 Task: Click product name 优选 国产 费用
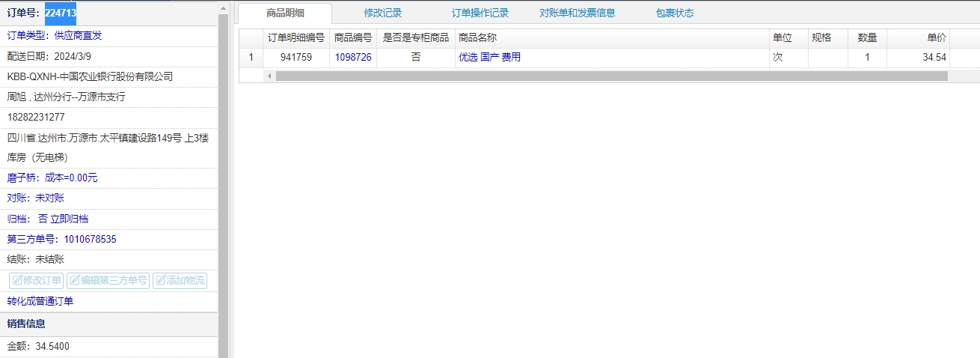(x=489, y=57)
